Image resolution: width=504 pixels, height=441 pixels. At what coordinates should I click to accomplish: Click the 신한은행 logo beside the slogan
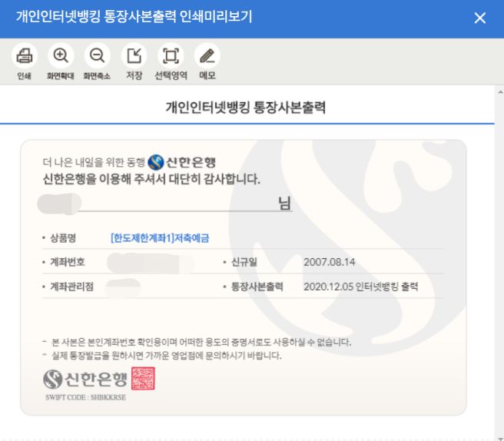click(x=181, y=162)
